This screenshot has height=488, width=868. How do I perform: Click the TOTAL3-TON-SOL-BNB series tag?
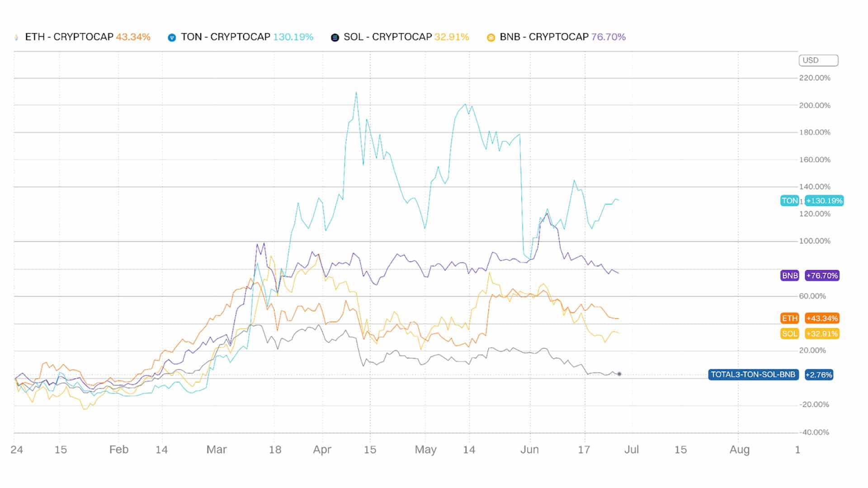click(x=753, y=375)
